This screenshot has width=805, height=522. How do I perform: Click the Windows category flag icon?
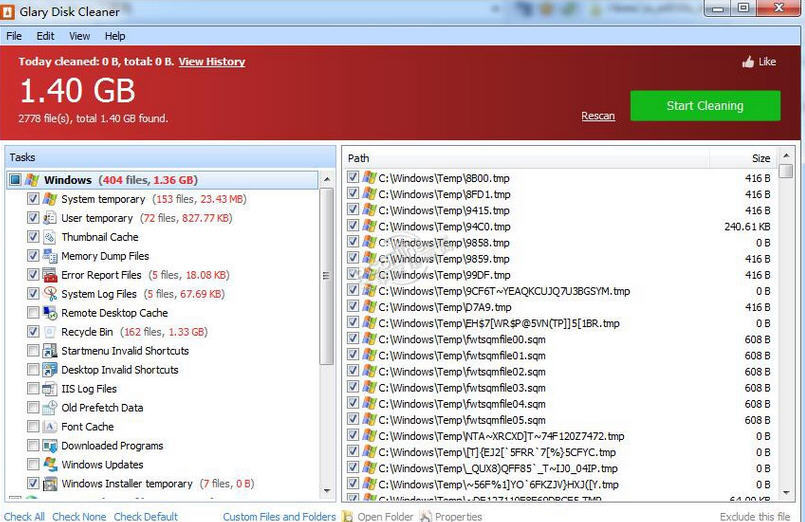tap(32, 180)
